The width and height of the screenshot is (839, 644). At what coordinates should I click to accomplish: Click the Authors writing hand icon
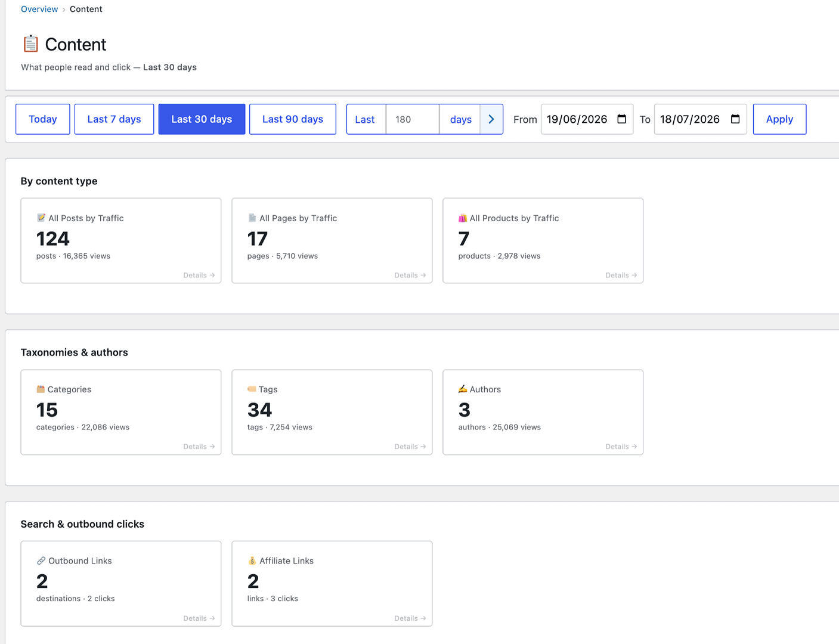pyautogui.click(x=463, y=389)
